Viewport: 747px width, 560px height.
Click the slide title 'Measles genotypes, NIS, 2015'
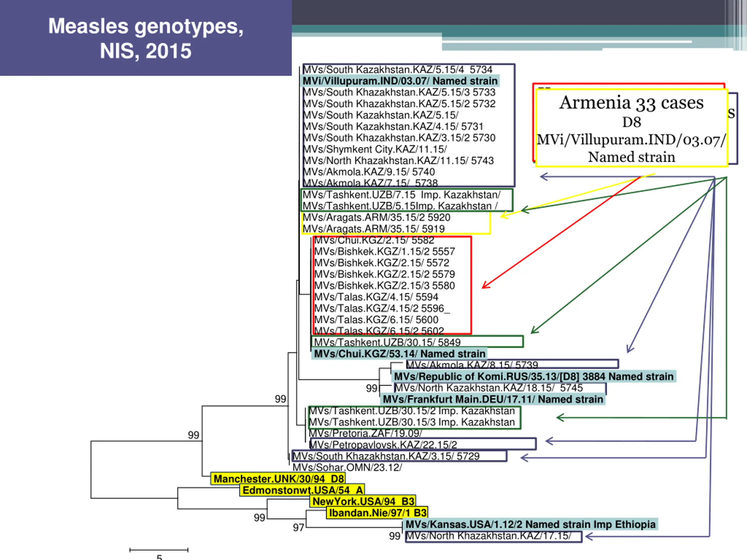point(146,38)
